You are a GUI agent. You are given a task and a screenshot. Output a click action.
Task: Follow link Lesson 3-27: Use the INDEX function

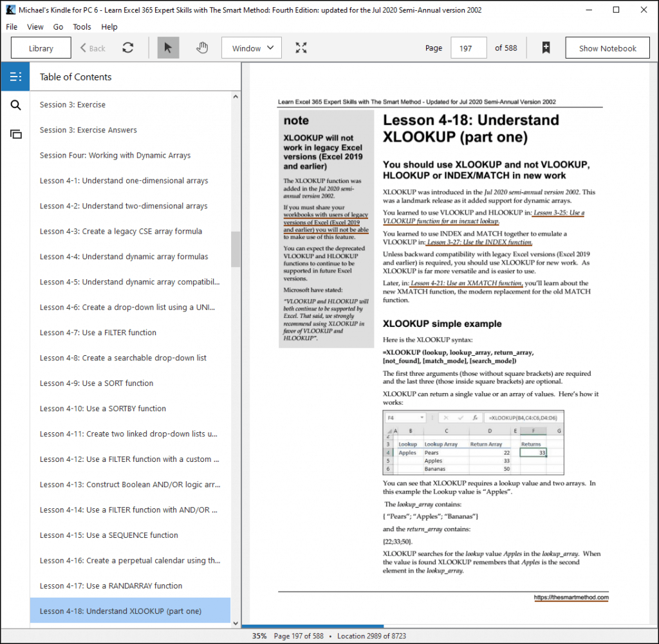point(479,242)
